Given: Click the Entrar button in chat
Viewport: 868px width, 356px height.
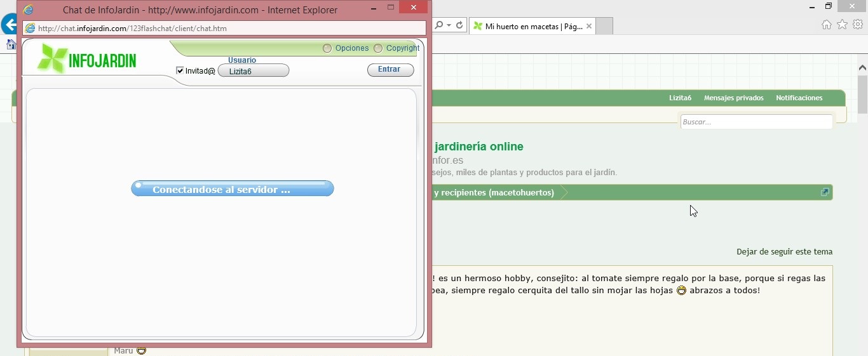Looking at the screenshot, I should click(x=390, y=70).
